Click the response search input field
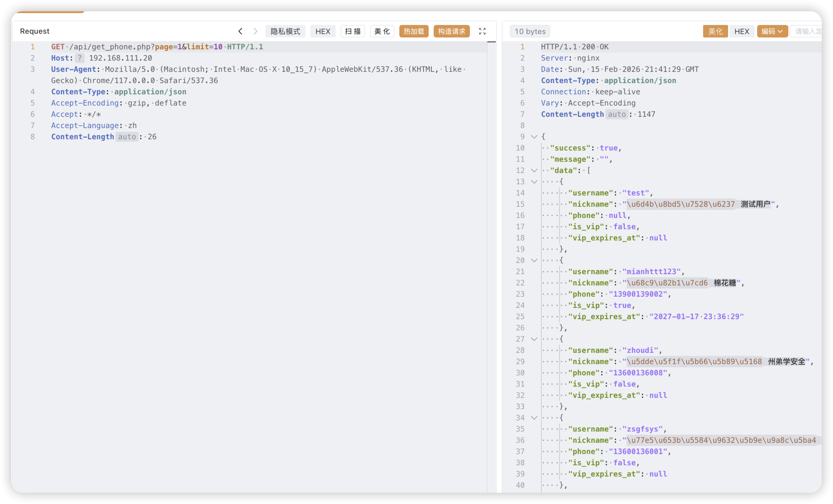Image resolution: width=833 pixels, height=504 pixels. point(808,32)
